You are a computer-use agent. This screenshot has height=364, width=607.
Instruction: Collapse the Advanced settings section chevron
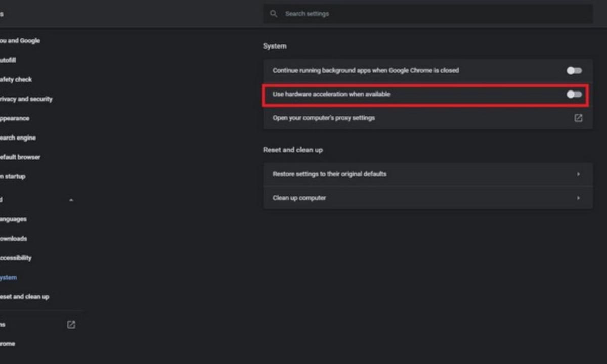click(x=71, y=200)
